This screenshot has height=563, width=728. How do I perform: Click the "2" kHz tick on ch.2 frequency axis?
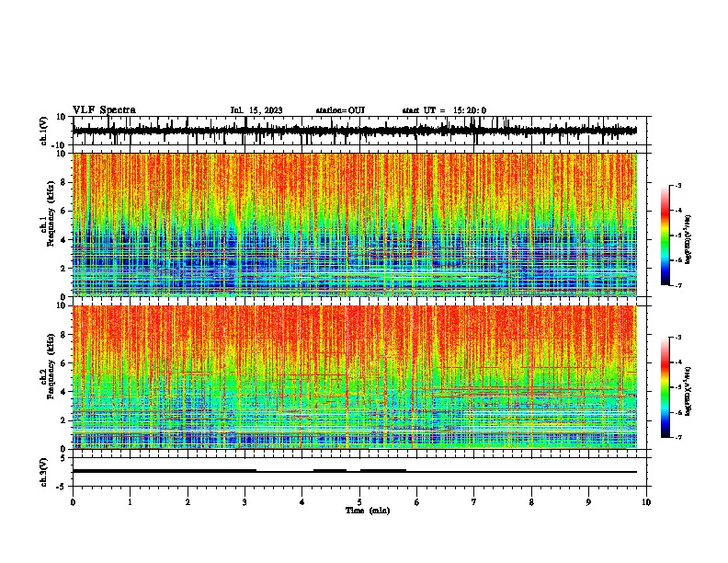[64, 420]
